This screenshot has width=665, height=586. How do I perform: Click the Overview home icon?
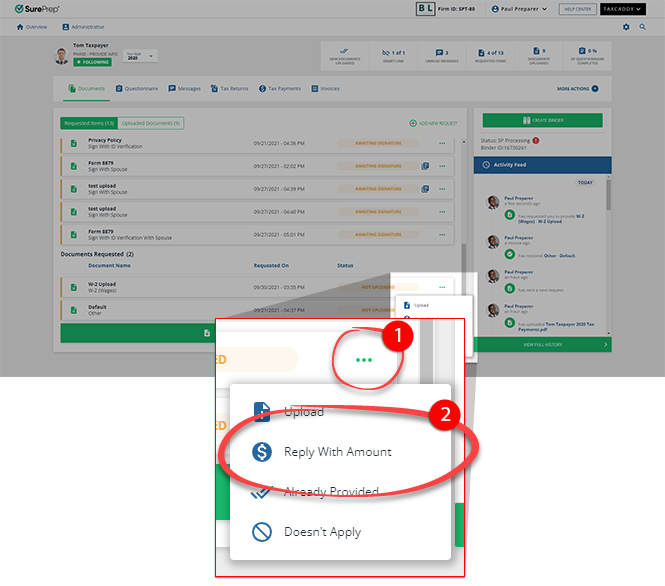point(21,27)
